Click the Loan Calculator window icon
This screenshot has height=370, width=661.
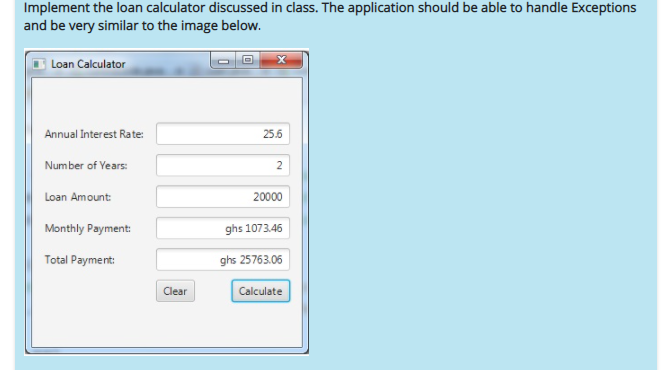coord(38,64)
